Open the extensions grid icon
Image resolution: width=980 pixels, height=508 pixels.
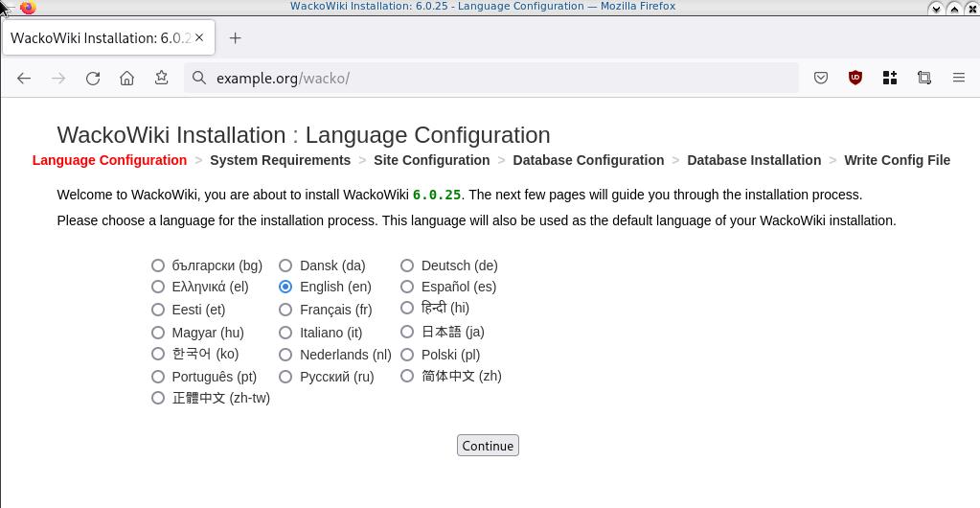[x=890, y=79]
